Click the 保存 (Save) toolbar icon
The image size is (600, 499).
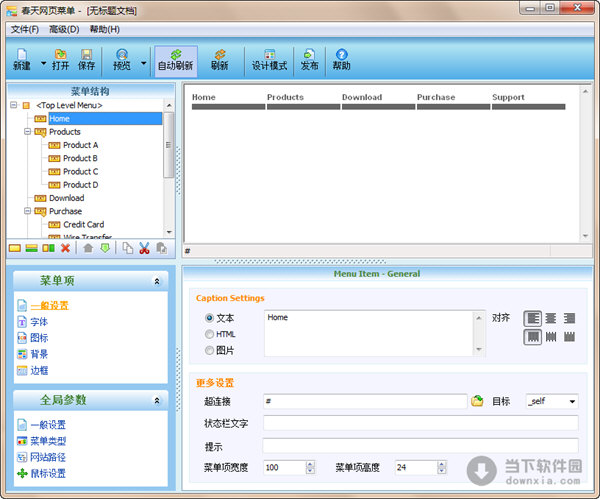coord(87,60)
